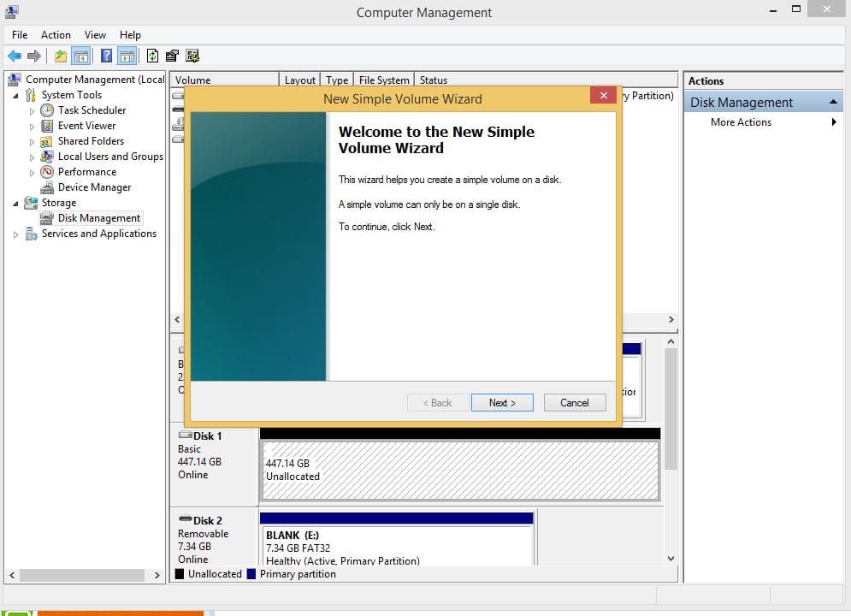The width and height of the screenshot is (851, 616).
Task: Click the Forward arrow in the toolbar
Action: tap(33, 56)
